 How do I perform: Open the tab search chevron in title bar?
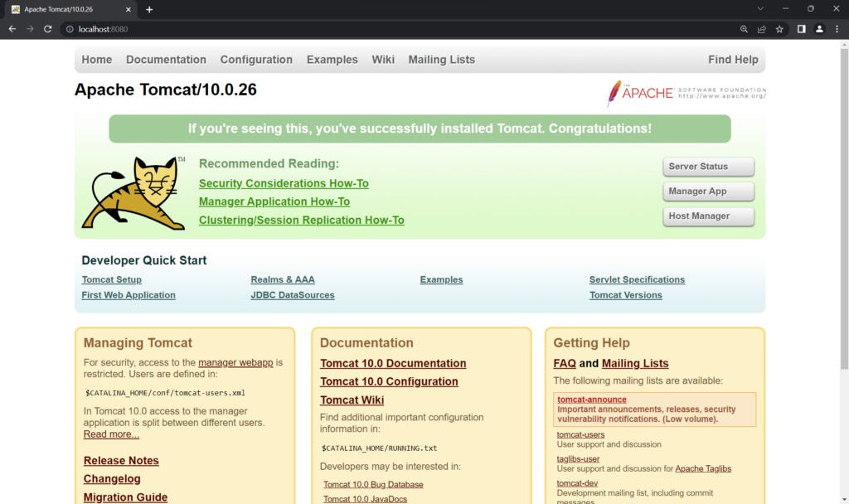[x=760, y=8]
